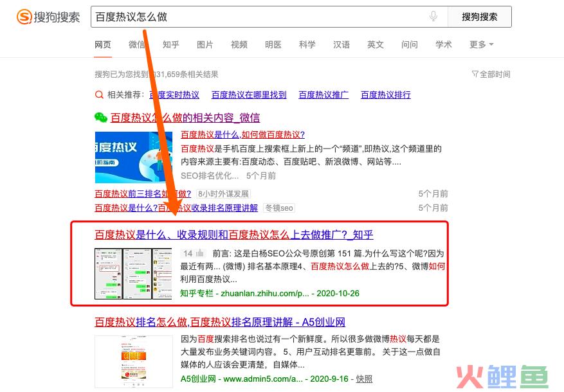Image resolution: width=564 pixels, height=392 pixels.
Task: Click the zhuanlan.zhihu.com source URL
Action: 265,294
